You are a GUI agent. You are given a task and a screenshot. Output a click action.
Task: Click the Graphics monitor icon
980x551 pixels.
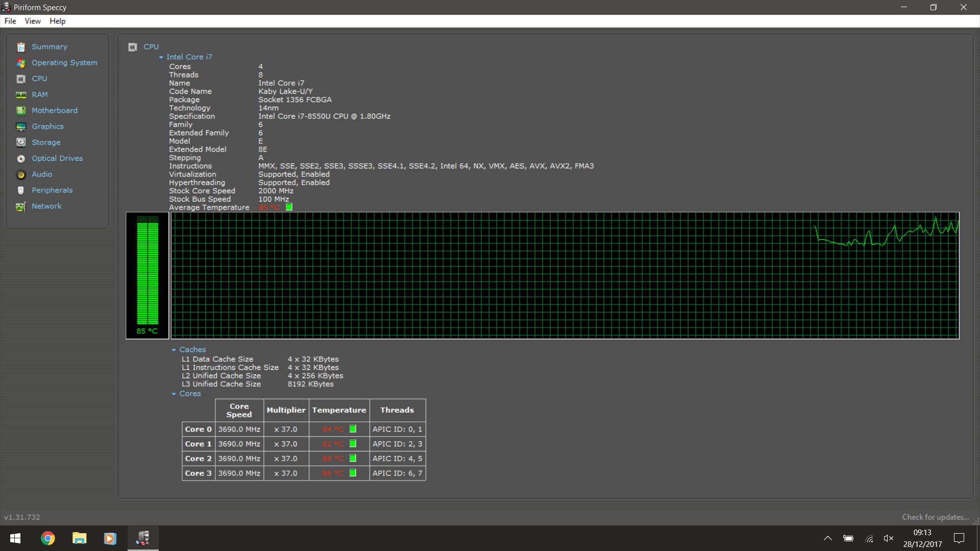(21, 127)
